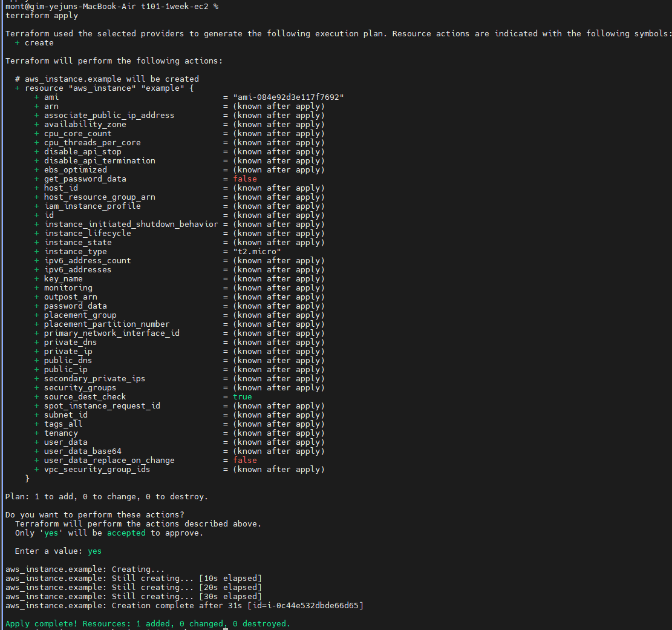672x630 pixels.
Task: Click the get_password_data false value
Action: tap(245, 179)
